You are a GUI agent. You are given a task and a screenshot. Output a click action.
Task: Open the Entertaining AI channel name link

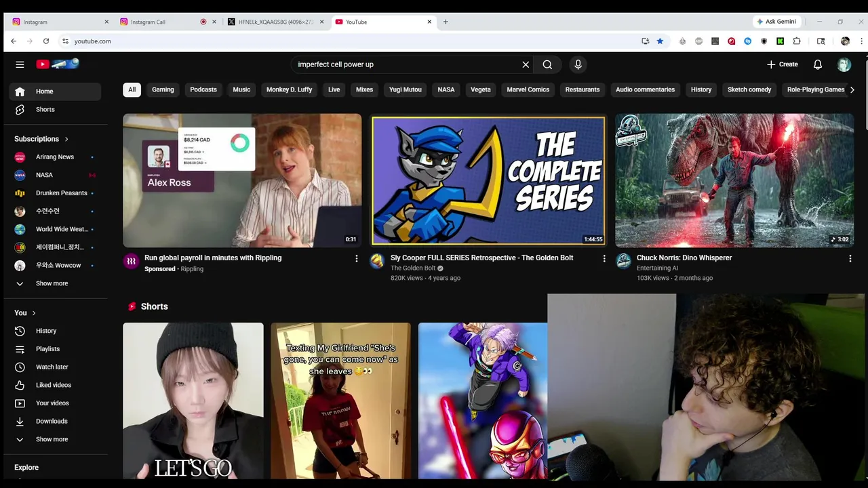657,268
